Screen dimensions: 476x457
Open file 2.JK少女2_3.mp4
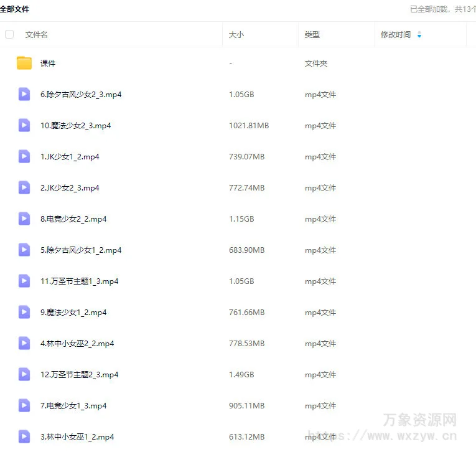(x=70, y=188)
